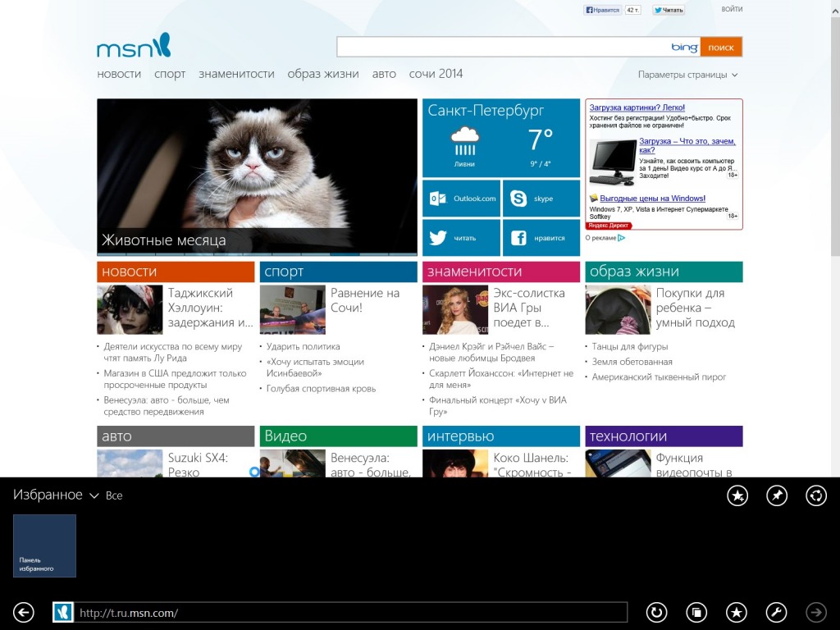The width and height of the screenshot is (840, 630).
Task: Click the 'технологии' purple section header
Action: [664, 436]
